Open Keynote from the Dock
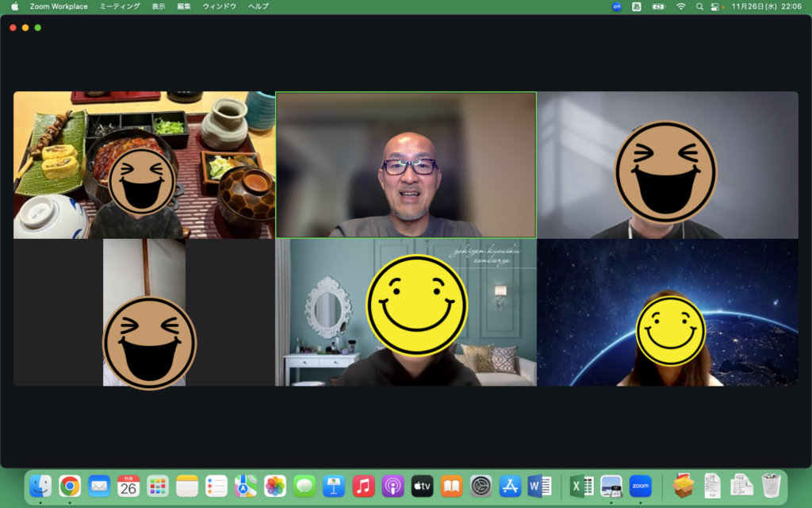 (334, 486)
